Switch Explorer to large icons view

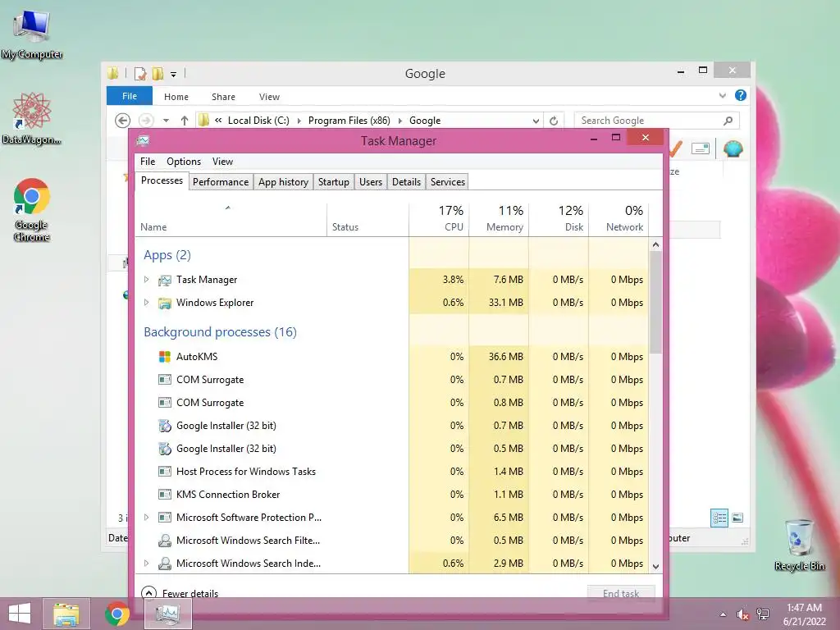737,518
